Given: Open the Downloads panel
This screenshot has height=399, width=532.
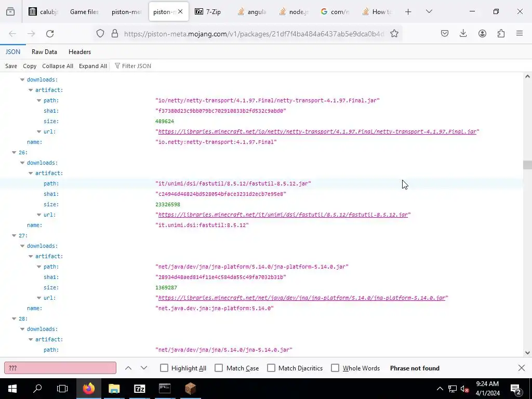Looking at the screenshot, I should click(x=463, y=34).
